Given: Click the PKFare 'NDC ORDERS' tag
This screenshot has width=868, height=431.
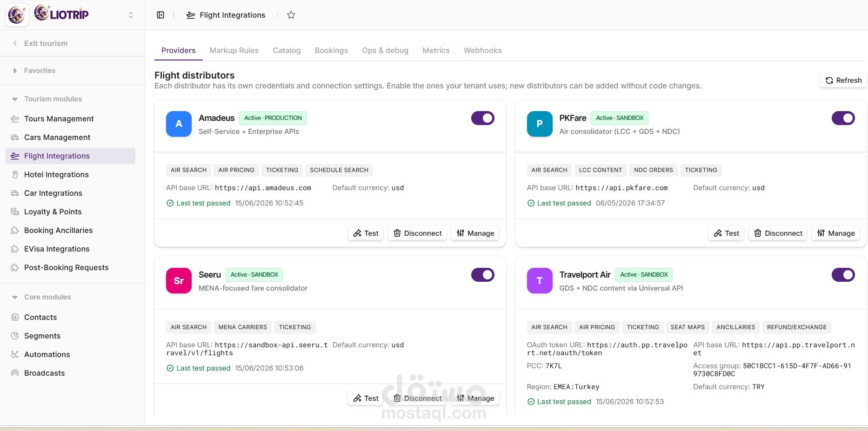Looking at the screenshot, I should pyautogui.click(x=654, y=170).
